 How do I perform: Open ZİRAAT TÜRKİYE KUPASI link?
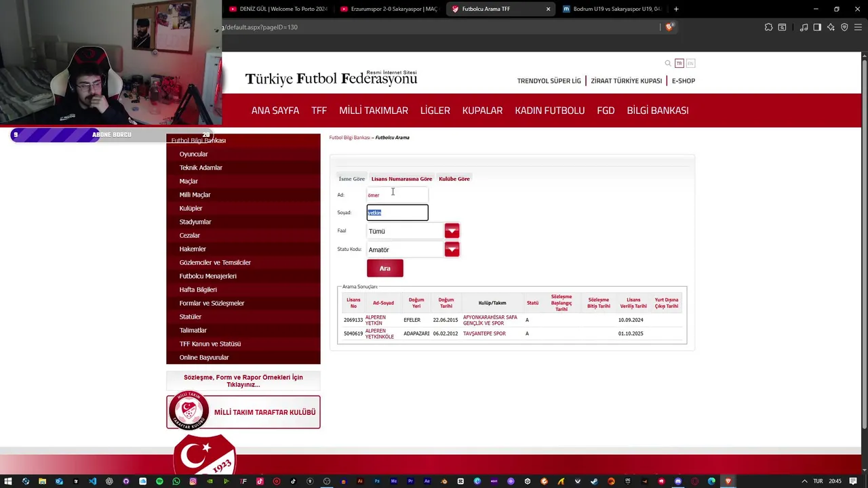point(627,81)
